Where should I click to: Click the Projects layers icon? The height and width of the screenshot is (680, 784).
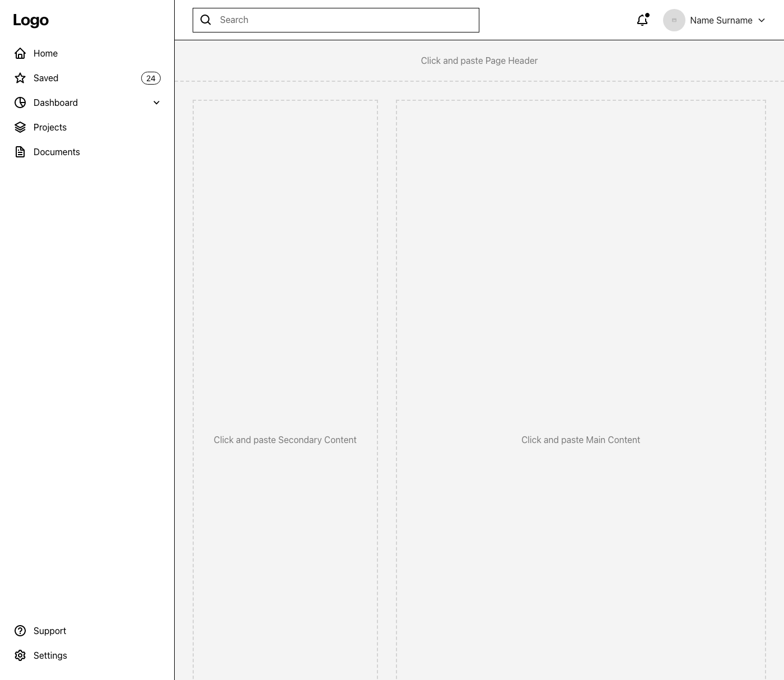(x=20, y=127)
